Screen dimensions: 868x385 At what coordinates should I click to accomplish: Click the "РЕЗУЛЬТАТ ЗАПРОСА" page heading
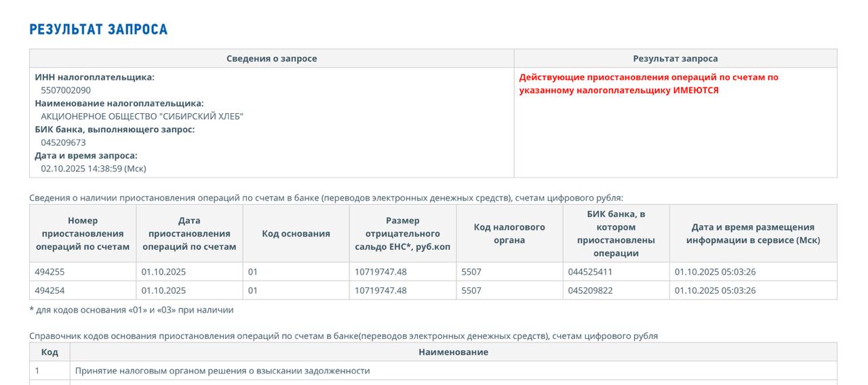click(x=98, y=30)
